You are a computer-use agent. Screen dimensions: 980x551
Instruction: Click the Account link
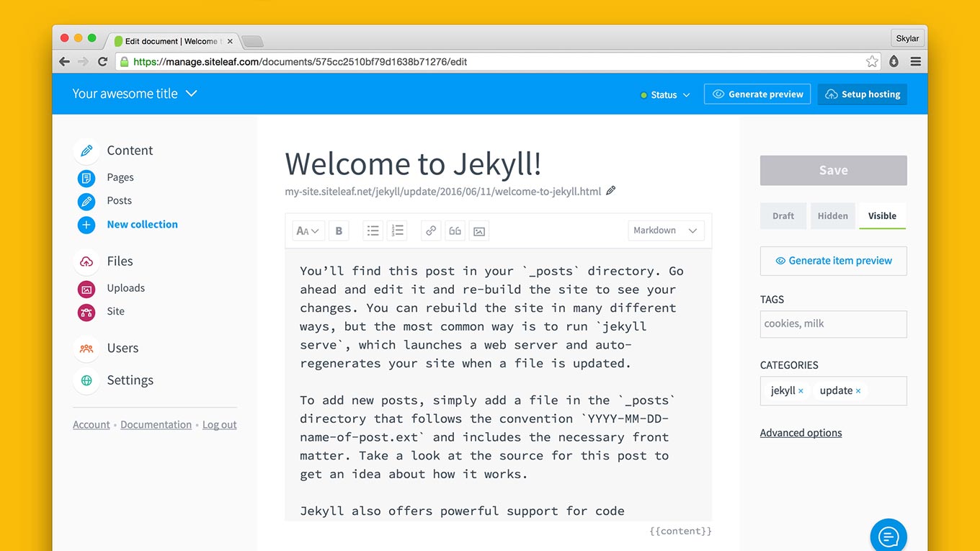pos(92,425)
